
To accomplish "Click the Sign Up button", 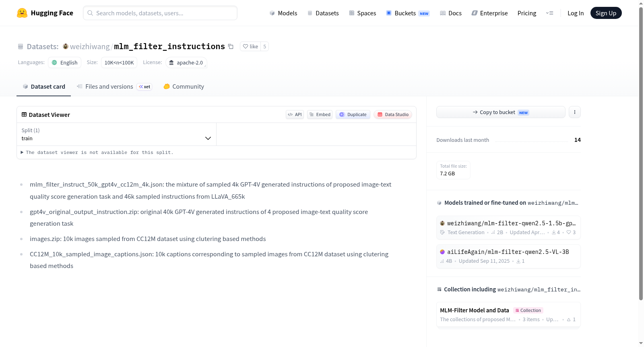I will tap(606, 13).
